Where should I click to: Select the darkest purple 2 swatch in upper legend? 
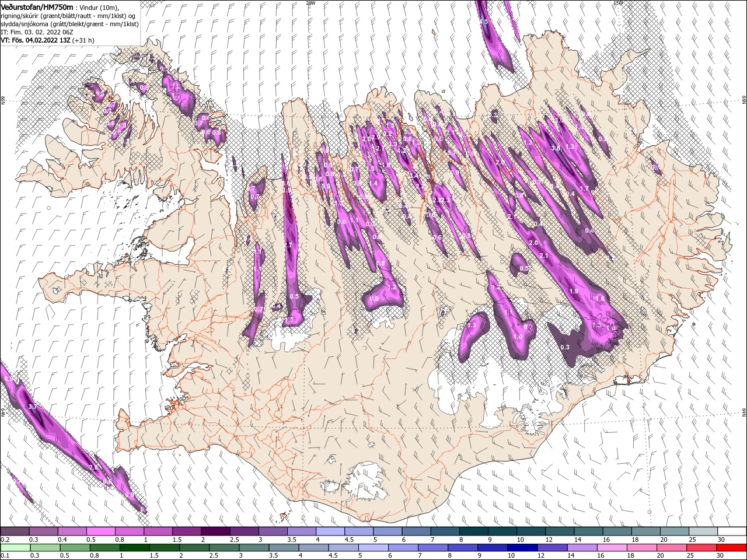[215, 531]
